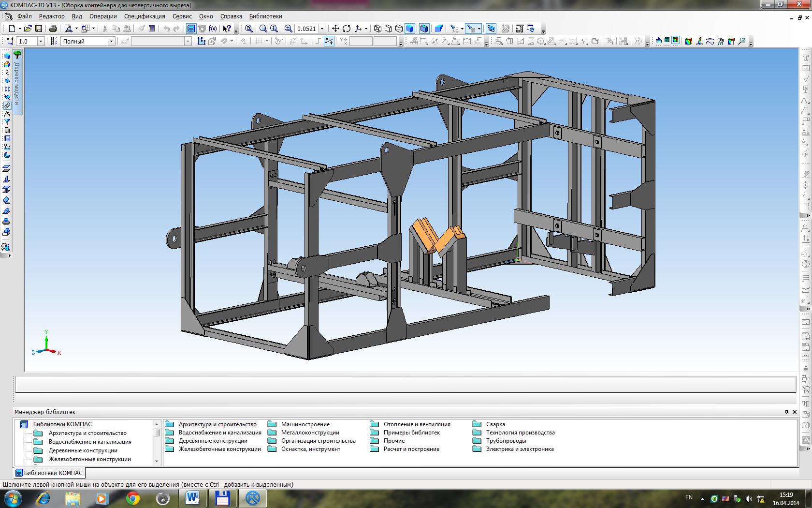The image size is (812, 508).
Task: Expand the grid settings dropdown arrow
Action: tap(267, 41)
